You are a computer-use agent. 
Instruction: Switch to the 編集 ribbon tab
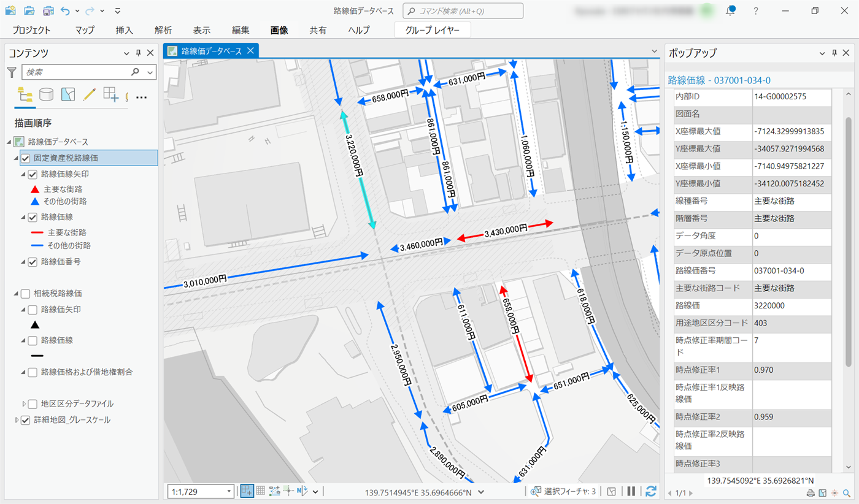coord(241,30)
